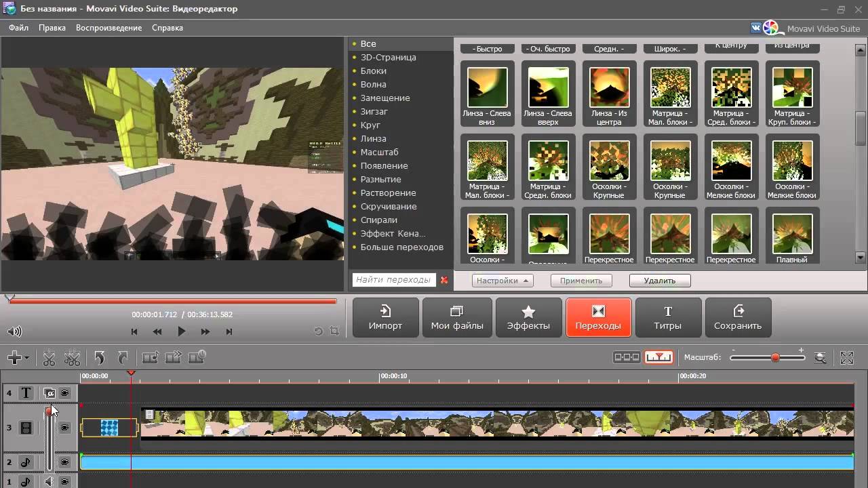This screenshot has height=488, width=868.
Task: Switch to storyboard view mode
Action: [x=627, y=357]
